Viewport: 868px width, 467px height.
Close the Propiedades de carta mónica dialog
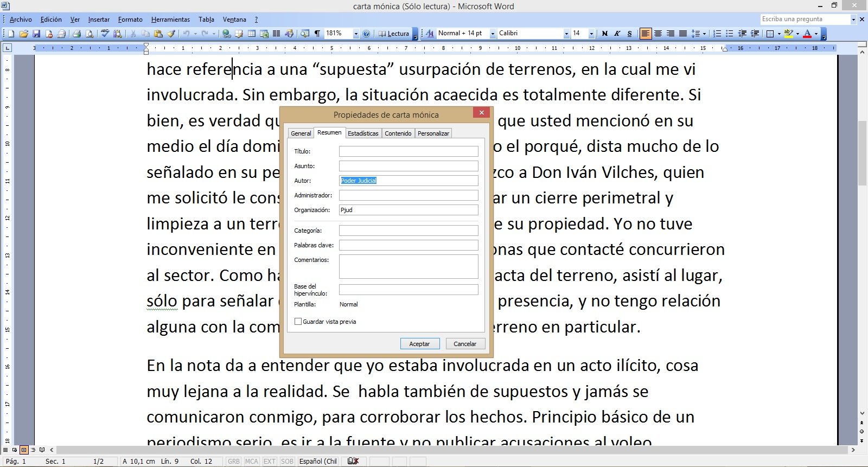coord(481,113)
